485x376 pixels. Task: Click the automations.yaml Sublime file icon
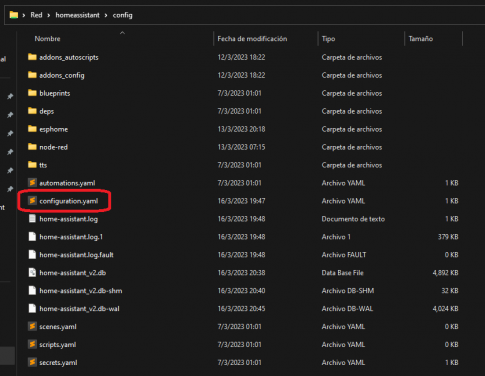(32, 183)
